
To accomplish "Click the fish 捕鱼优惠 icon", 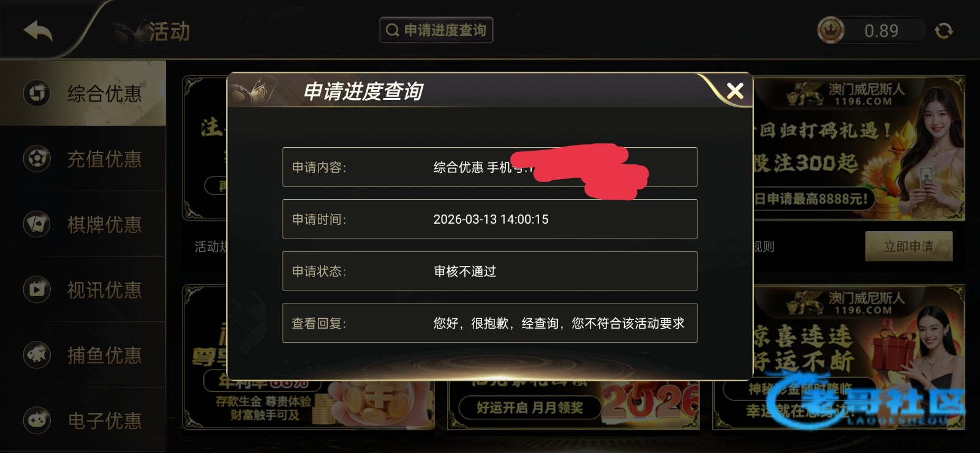I will point(37,355).
